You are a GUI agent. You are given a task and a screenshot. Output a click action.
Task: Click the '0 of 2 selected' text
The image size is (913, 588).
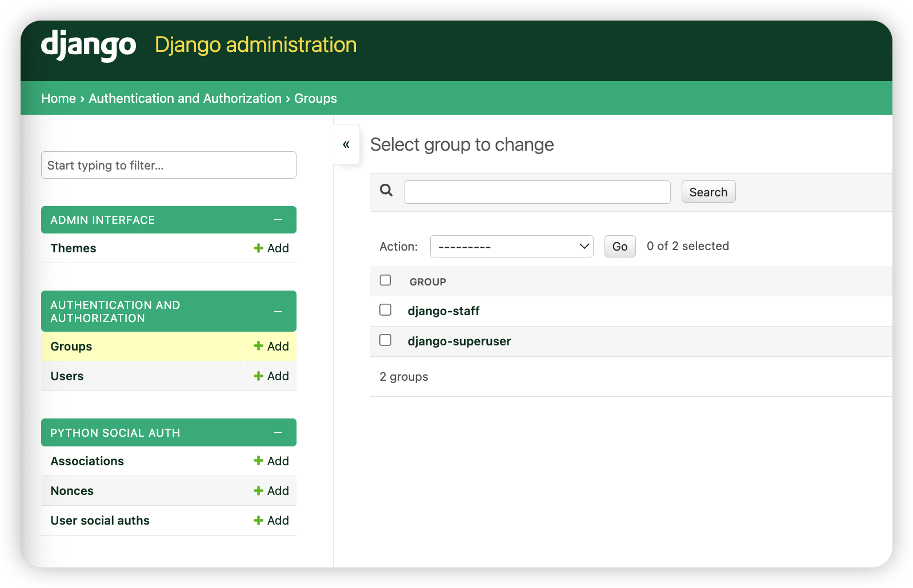[688, 246]
